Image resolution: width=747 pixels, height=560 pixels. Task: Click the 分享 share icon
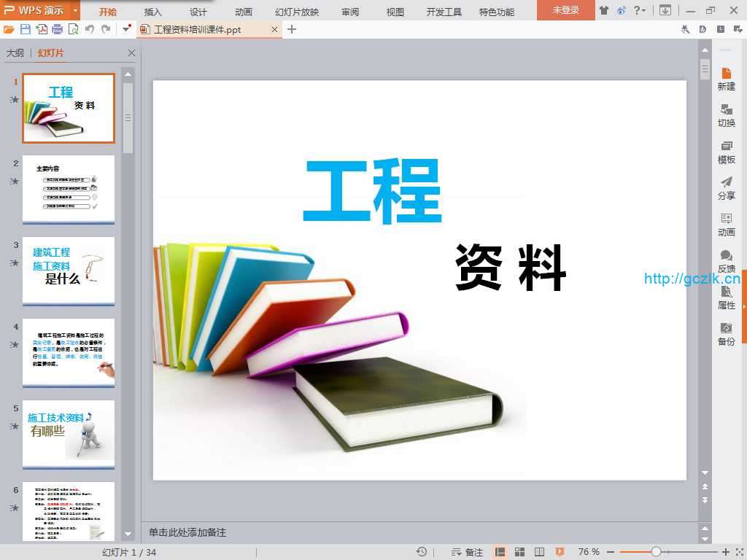[x=726, y=188]
